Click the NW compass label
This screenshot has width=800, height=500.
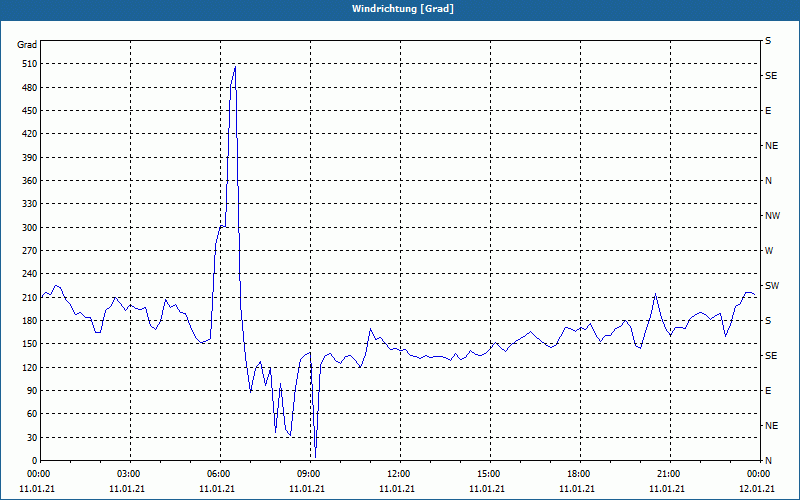[772, 216]
